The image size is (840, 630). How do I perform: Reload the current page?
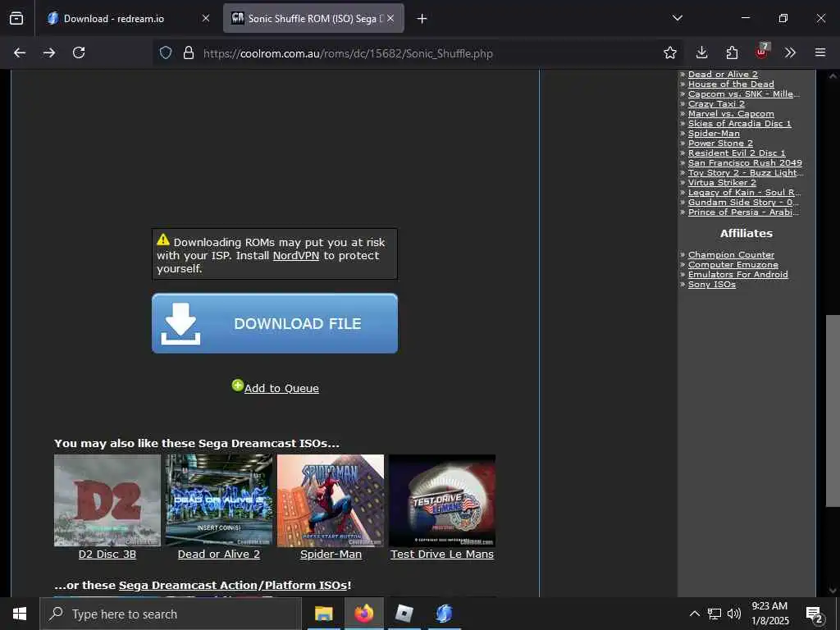click(x=79, y=52)
